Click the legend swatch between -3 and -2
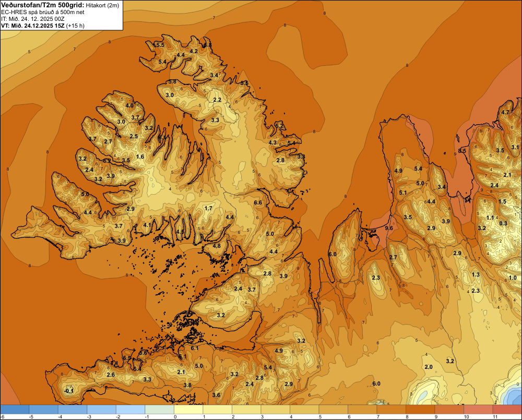 pos(102,410)
